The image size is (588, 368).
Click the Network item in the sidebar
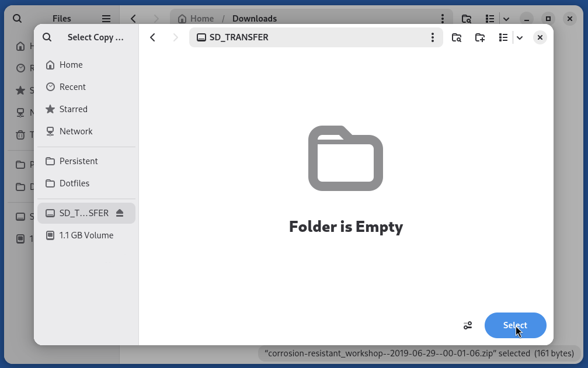pos(75,131)
